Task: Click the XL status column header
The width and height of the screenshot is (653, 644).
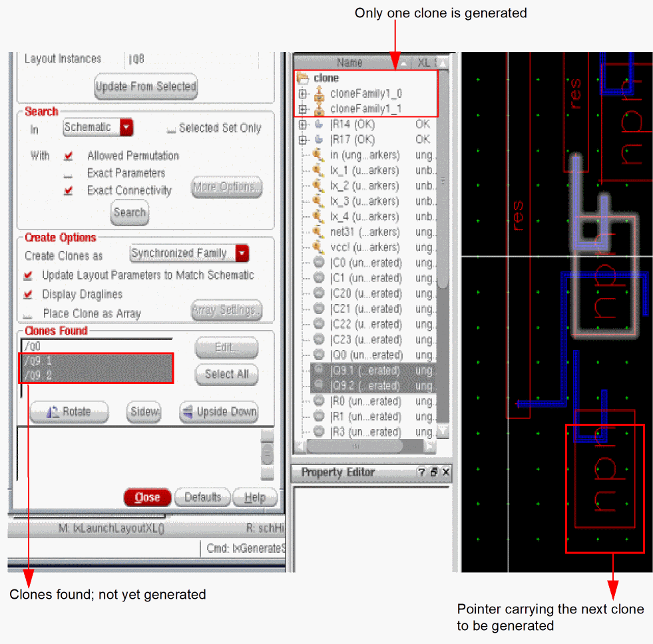Action: pyautogui.click(x=425, y=63)
